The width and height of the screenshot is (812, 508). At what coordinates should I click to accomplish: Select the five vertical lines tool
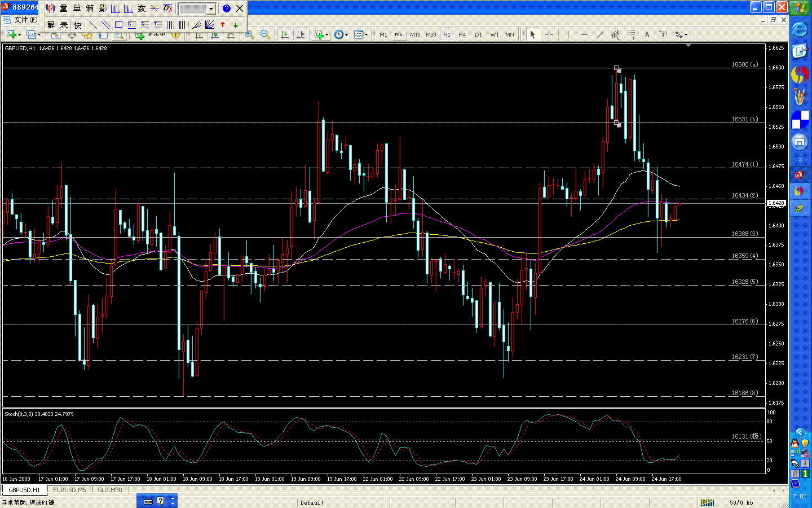click(183, 25)
